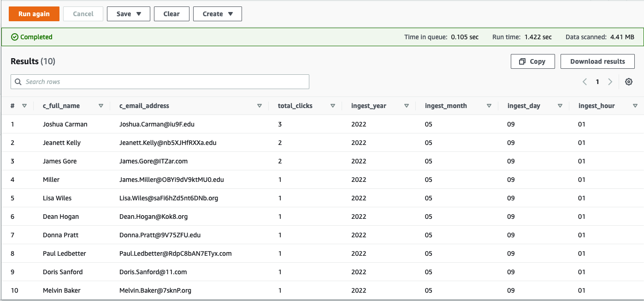
Task: Select the Jeanett Kelly name cell
Action: [62, 143]
